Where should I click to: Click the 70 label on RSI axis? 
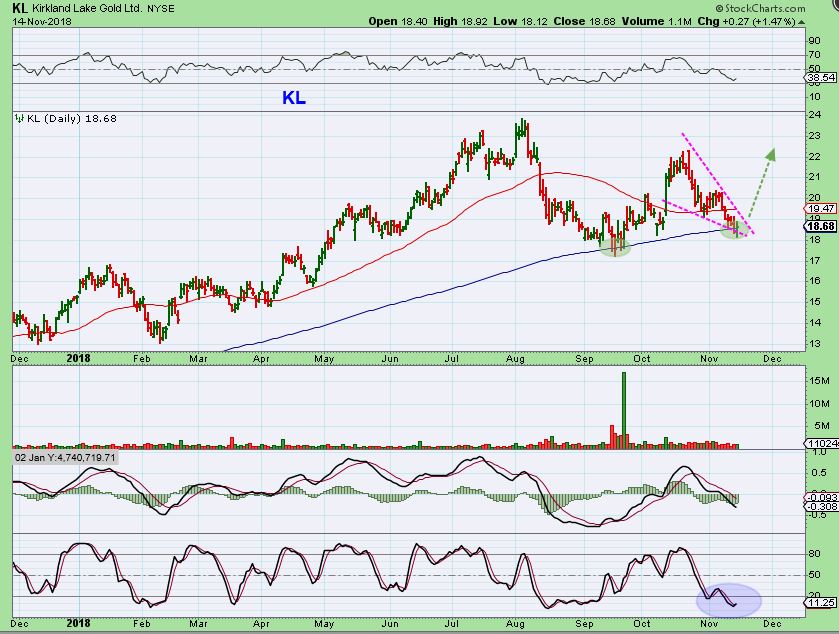815,55
